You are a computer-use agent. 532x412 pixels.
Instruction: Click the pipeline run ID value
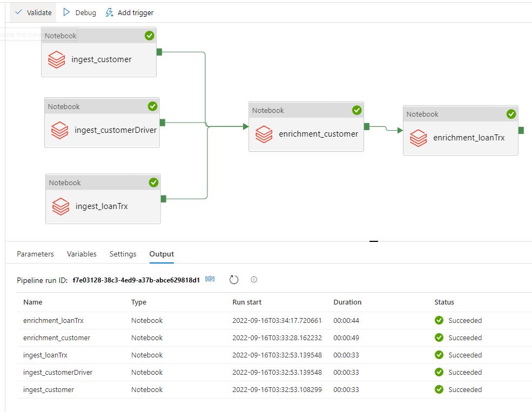click(137, 280)
